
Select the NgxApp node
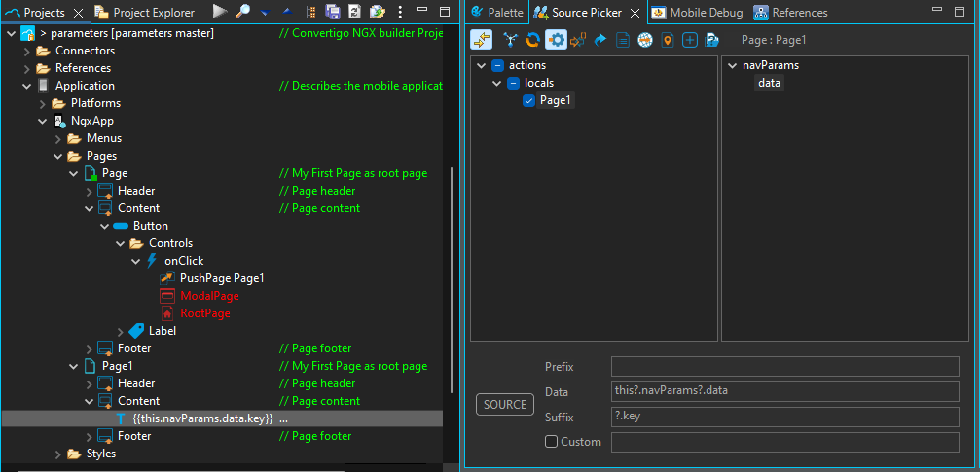coord(91,121)
